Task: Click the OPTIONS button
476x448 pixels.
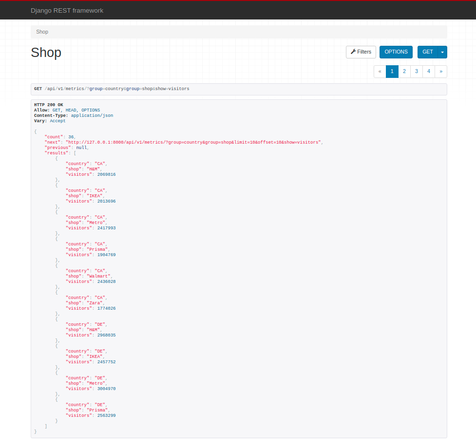Action: tap(396, 52)
